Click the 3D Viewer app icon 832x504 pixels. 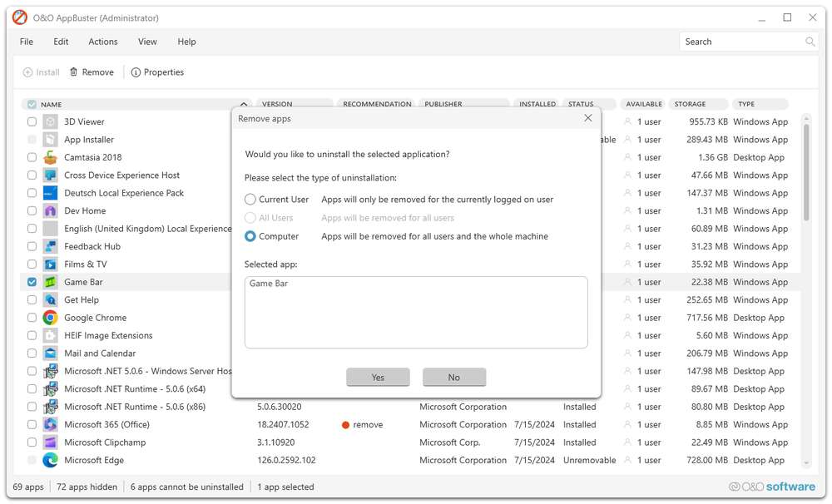[51, 121]
